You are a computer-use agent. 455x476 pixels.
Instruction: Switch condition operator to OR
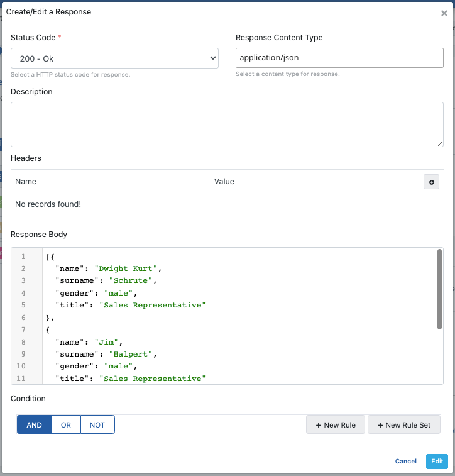coord(66,425)
